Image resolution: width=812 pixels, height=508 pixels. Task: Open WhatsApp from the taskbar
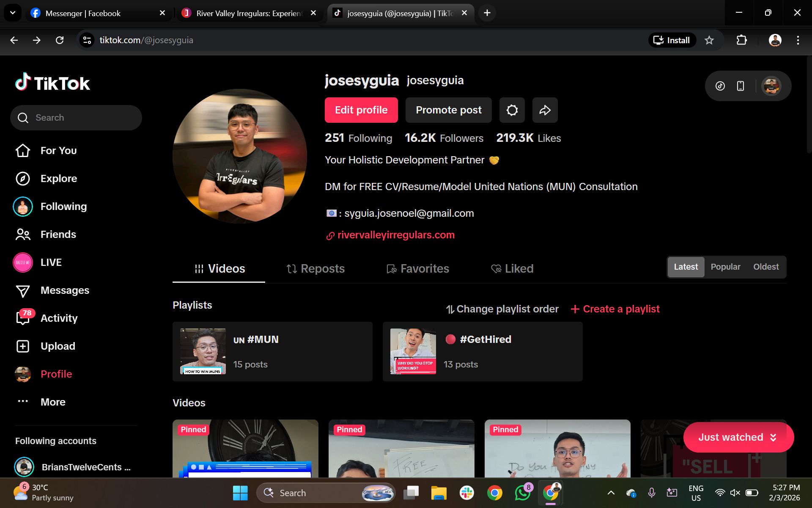[523, 493]
